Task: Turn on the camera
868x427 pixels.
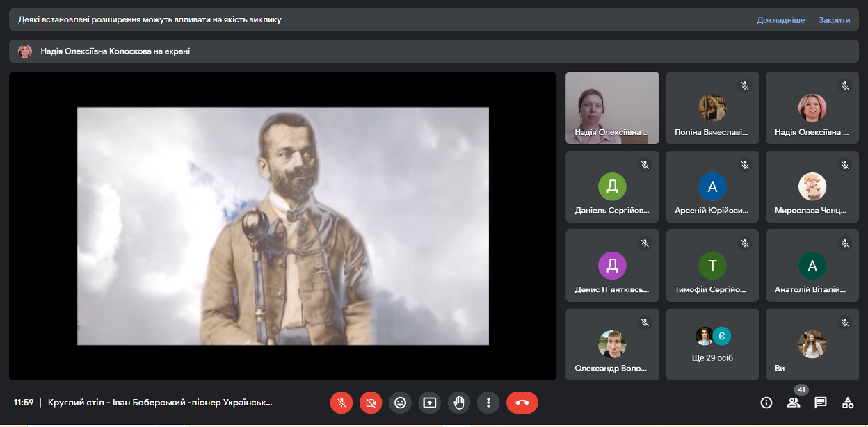Action: (371, 403)
